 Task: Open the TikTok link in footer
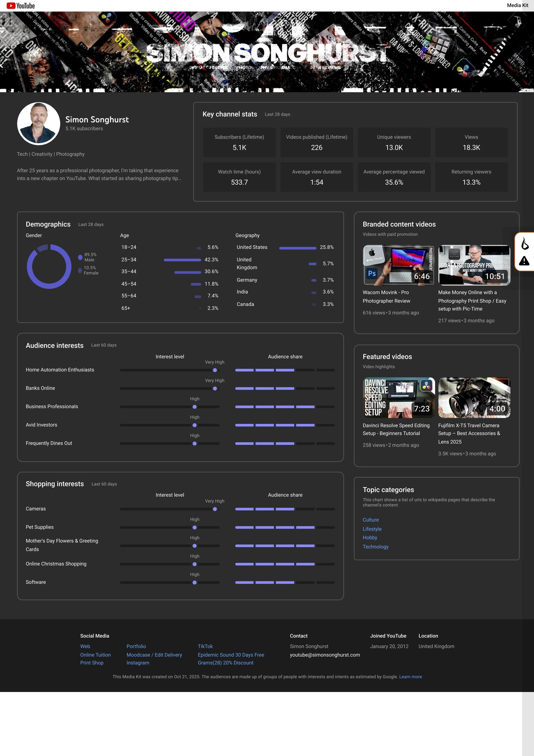tap(205, 646)
